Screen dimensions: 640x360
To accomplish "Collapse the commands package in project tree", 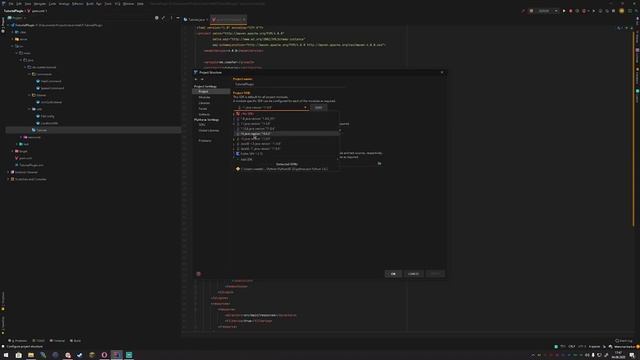I will pyautogui.click(x=29, y=74).
